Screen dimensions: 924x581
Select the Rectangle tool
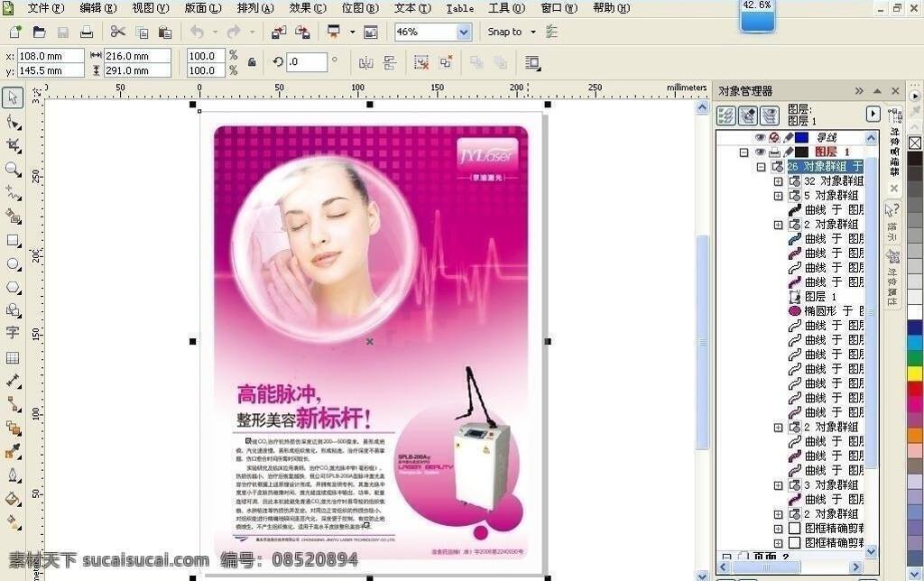point(13,240)
